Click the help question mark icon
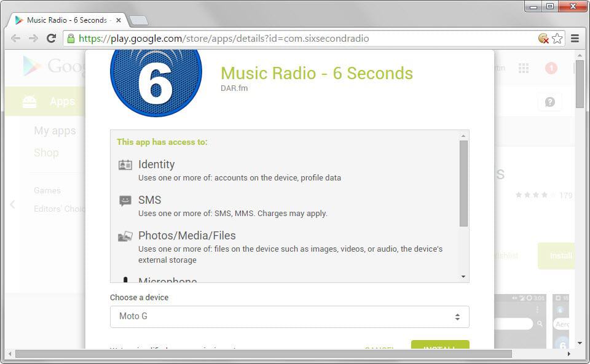The width and height of the screenshot is (590, 364). 549,102
